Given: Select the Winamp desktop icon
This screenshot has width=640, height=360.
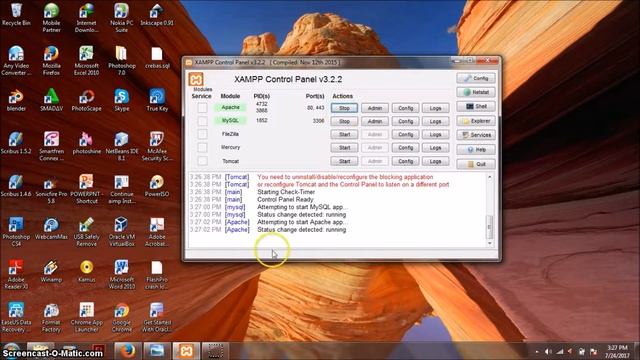Looking at the screenshot, I should pyautogui.click(x=51, y=272).
